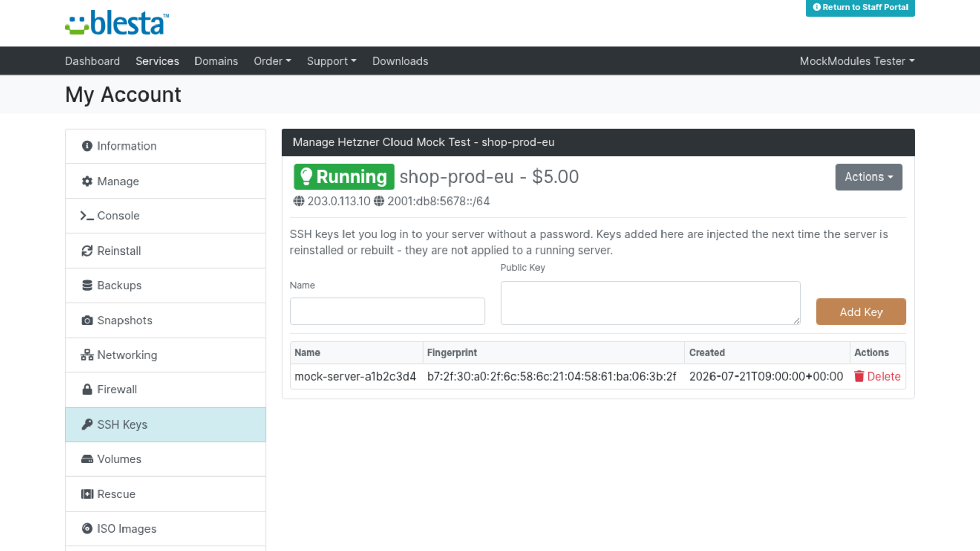
Task: Click the Volumes hard drive icon
Action: (87, 459)
